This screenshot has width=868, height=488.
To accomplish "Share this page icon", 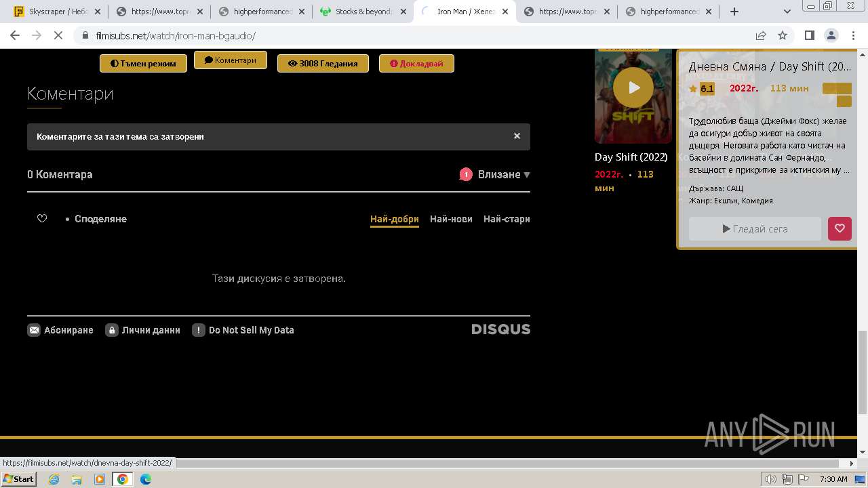I will pos(761,35).
